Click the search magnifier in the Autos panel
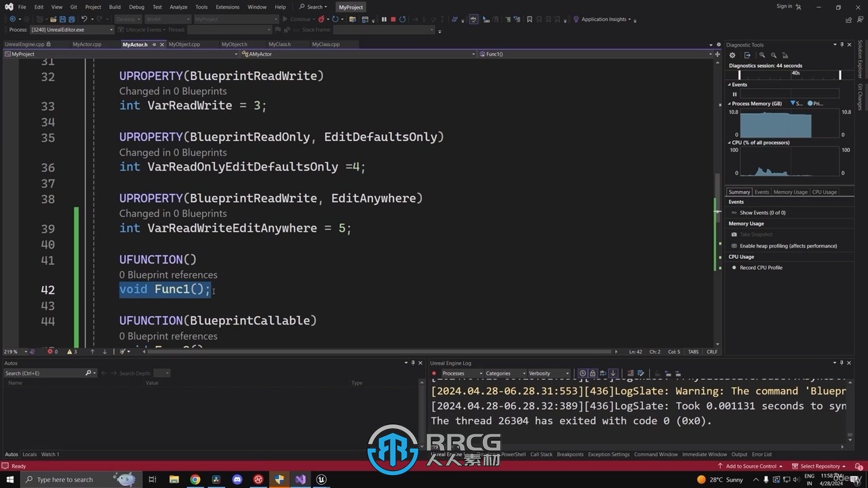The height and width of the screenshot is (488, 868). [x=88, y=373]
